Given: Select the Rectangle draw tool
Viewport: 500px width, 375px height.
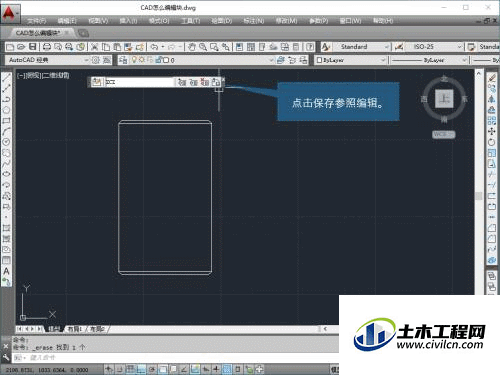Looking at the screenshot, I should coord(6,121).
